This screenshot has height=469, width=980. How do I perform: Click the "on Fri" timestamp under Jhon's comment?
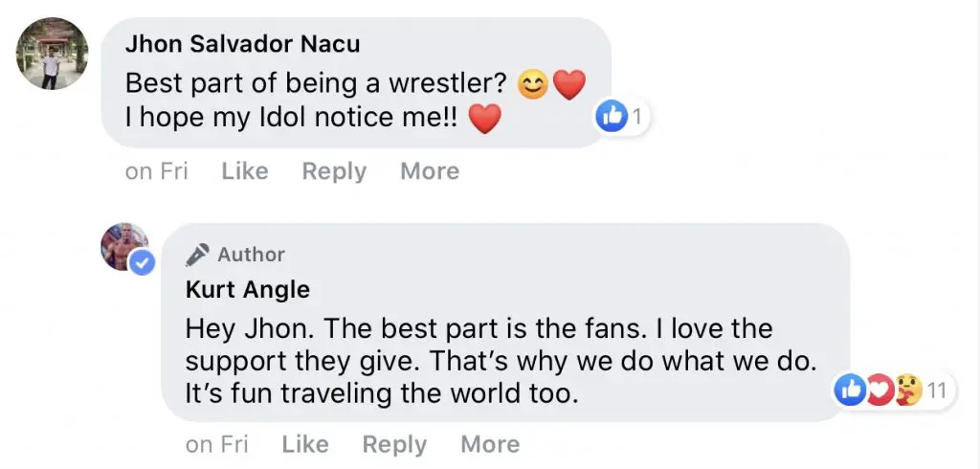[157, 171]
